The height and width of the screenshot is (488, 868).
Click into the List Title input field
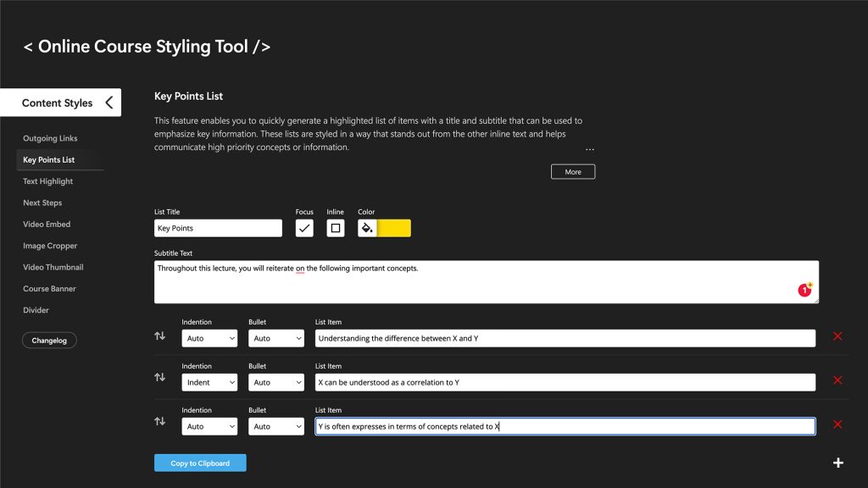(218, 228)
